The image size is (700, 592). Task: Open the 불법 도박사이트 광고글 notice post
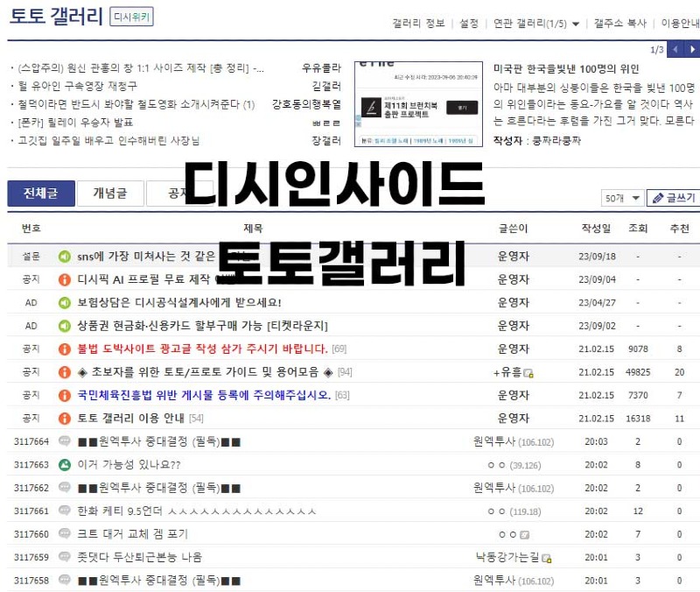tap(202, 349)
